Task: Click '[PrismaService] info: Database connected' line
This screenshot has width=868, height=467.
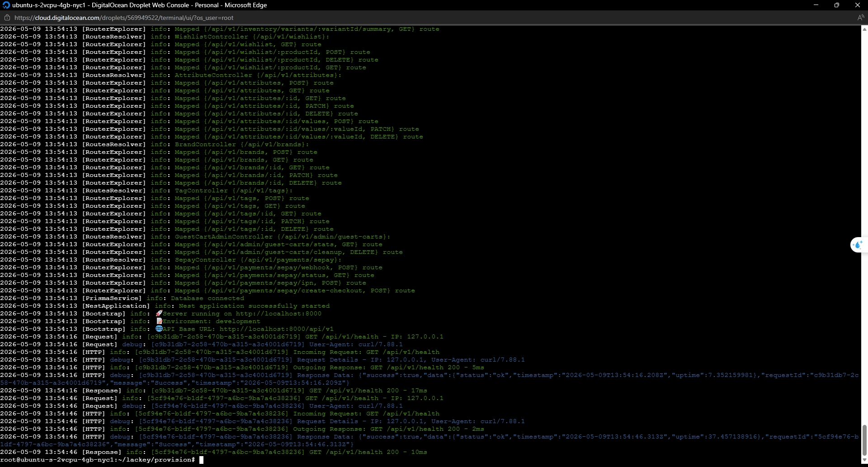Action: point(122,298)
